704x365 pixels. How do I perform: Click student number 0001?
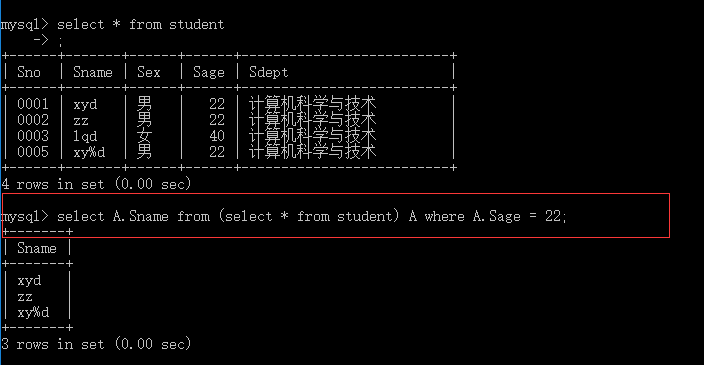click(x=33, y=104)
